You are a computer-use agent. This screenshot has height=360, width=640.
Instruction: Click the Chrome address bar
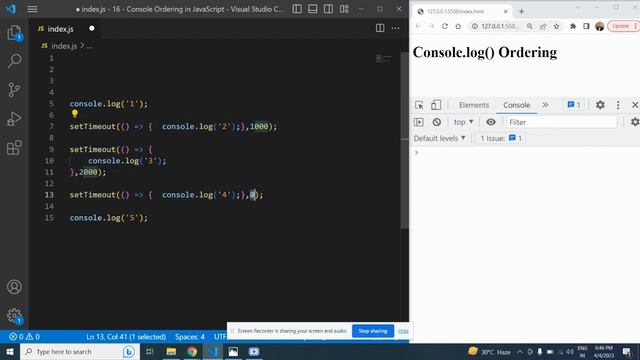500,26
